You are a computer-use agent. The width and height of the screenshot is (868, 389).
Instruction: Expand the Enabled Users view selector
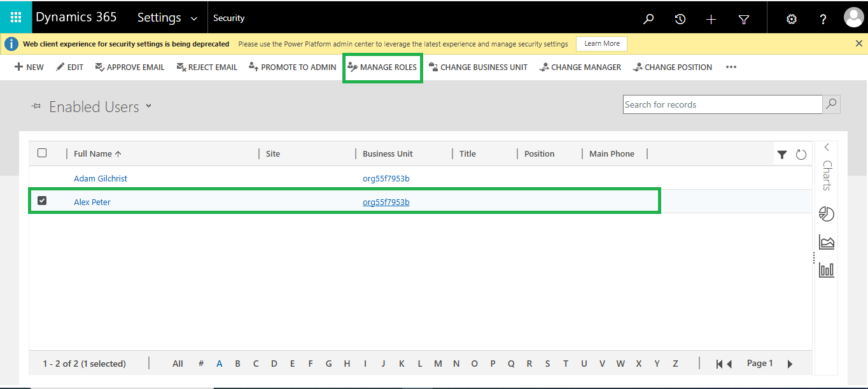pyautogui.click(x=149, y=106)
